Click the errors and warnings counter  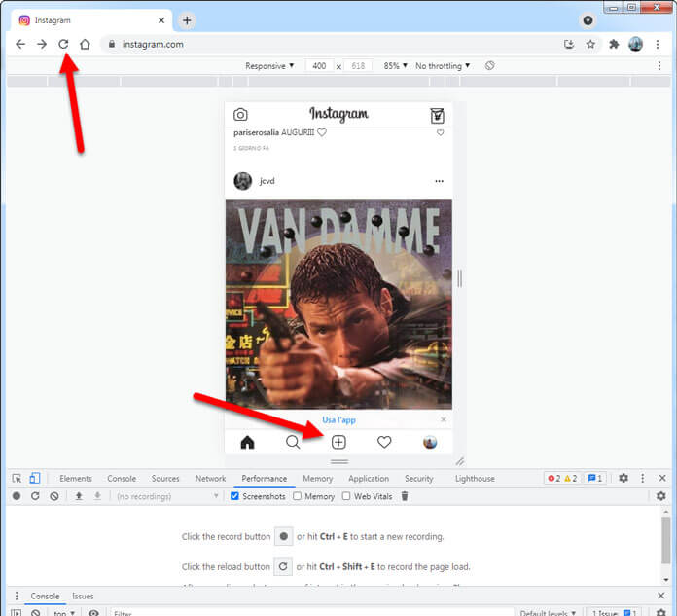click(562, 478)
